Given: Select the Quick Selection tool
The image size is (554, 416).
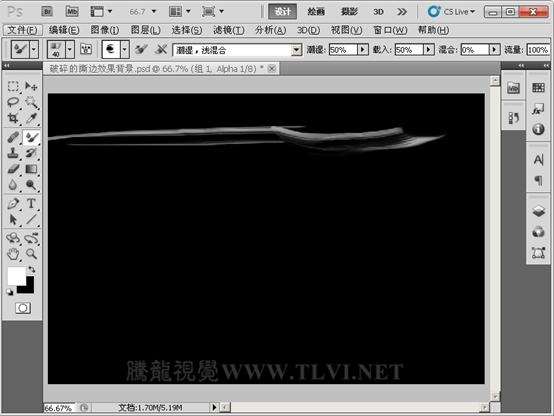Looking at the screenshot, I should tap(31, 102).
